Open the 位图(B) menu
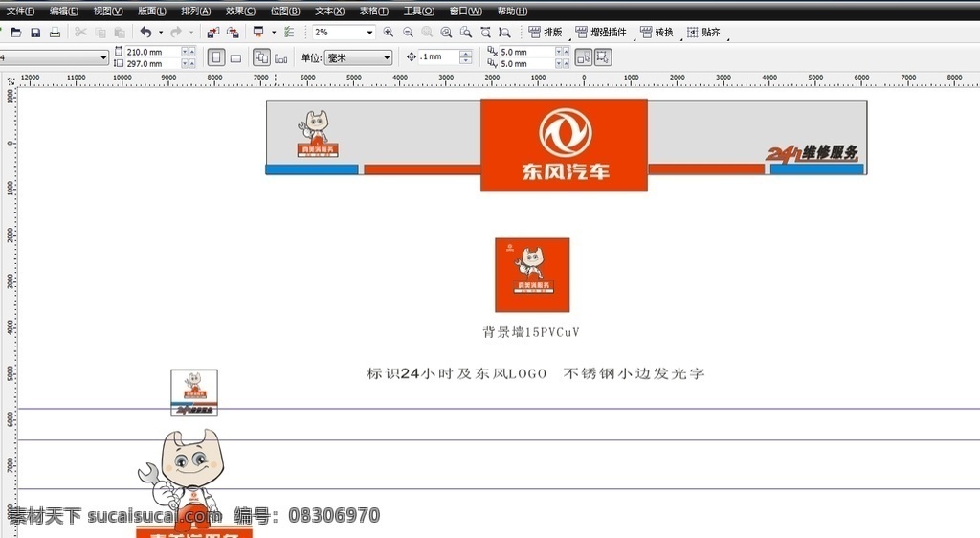 click(x=285, y=11)
